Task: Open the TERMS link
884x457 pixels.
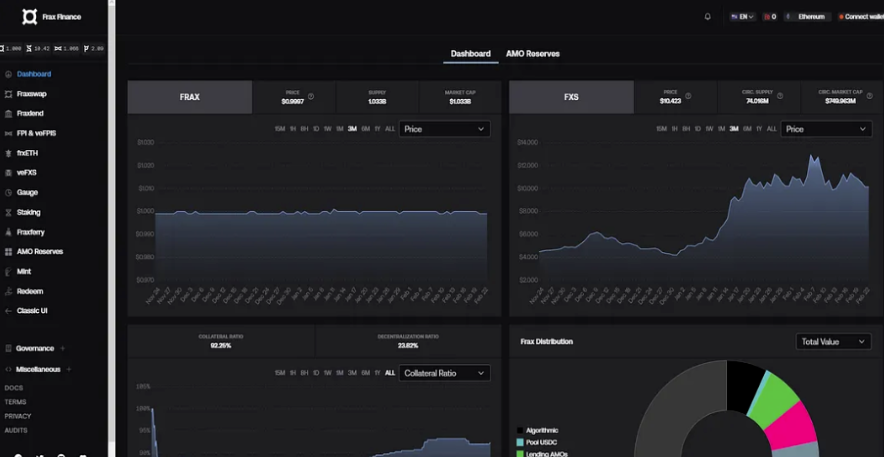Action: (x=15, y=402)
